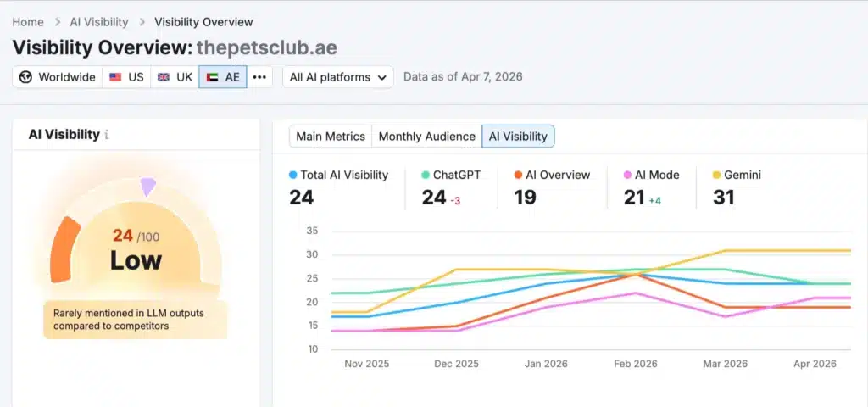The image size is (868, 407).
Task: Click the UK flag icon
Action: [x=164, y=77]
